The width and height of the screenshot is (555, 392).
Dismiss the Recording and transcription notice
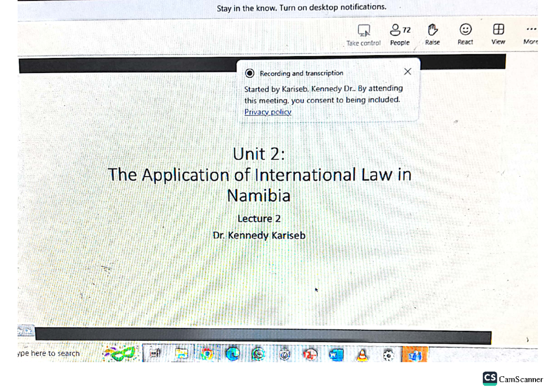[407, 72]
